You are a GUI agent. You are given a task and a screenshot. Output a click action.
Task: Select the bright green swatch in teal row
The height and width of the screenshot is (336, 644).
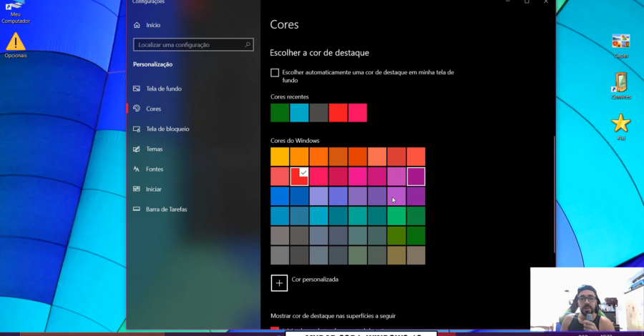pyautogui.click(x=396, y=216)
